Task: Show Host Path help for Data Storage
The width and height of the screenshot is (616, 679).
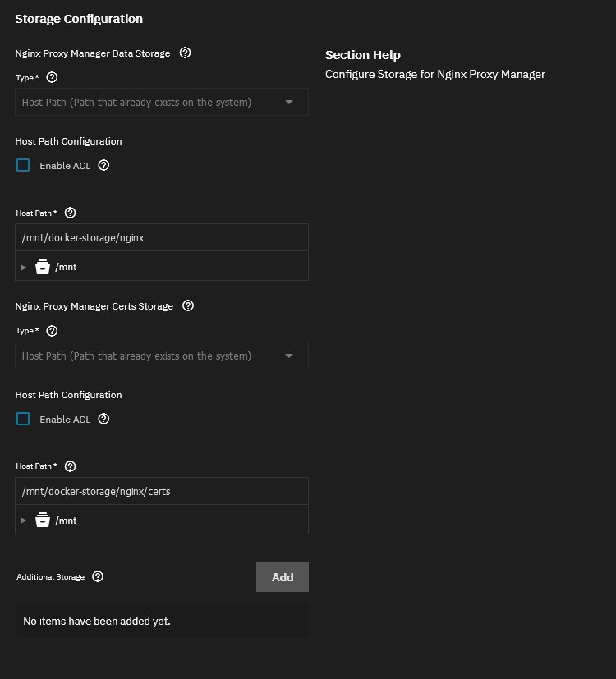Action: (x=70, y=213)
